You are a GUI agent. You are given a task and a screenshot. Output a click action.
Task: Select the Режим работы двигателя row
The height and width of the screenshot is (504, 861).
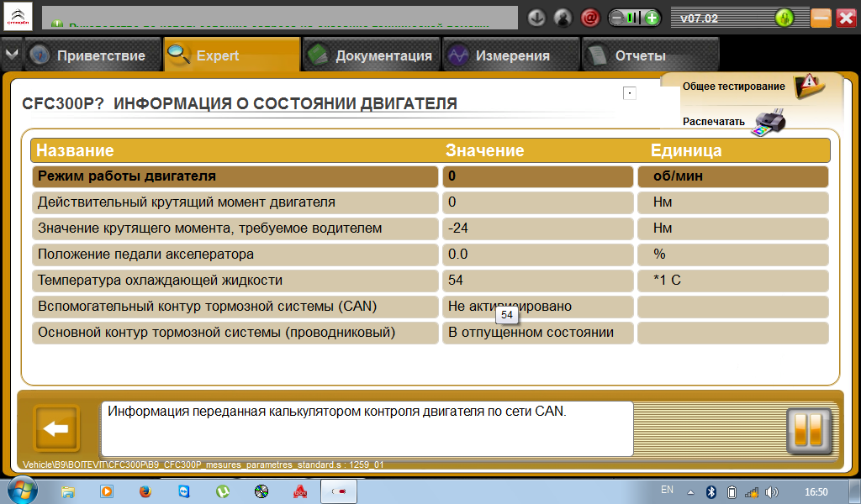235,176
